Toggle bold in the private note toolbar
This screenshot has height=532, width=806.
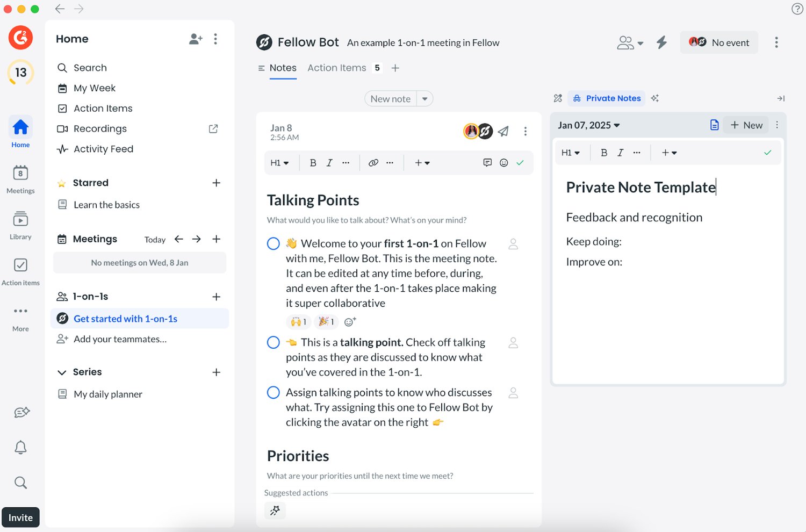tap(604, 153)
